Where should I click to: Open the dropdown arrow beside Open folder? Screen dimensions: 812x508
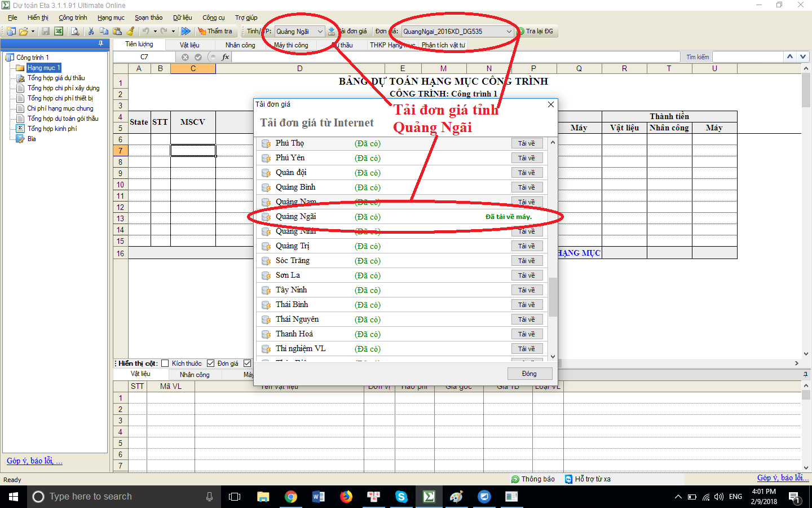click(x=33, y=32)
